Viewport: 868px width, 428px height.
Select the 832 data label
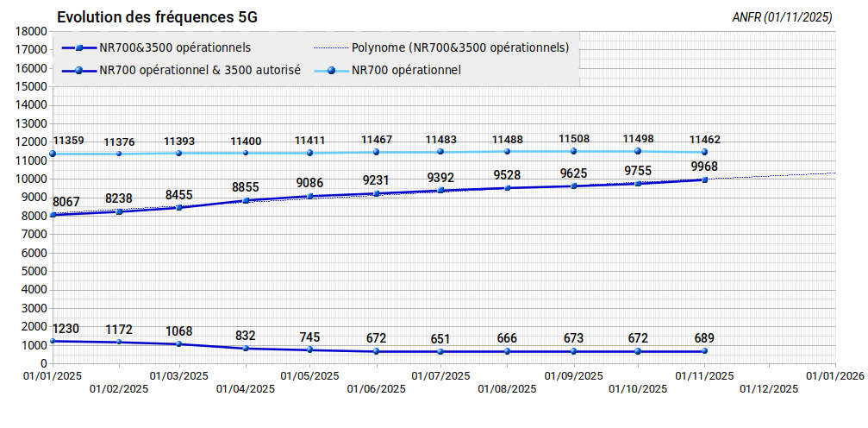[x=246, y=336]
